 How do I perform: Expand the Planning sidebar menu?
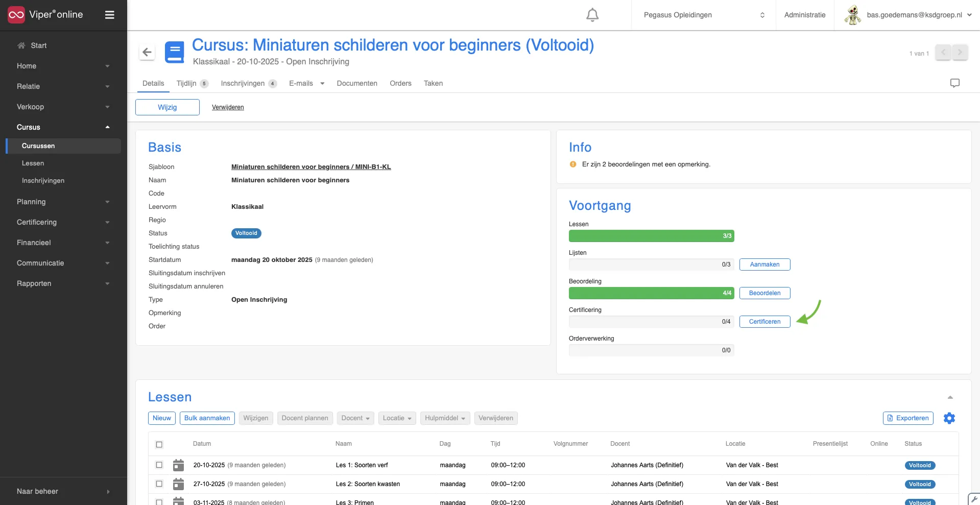63,202
